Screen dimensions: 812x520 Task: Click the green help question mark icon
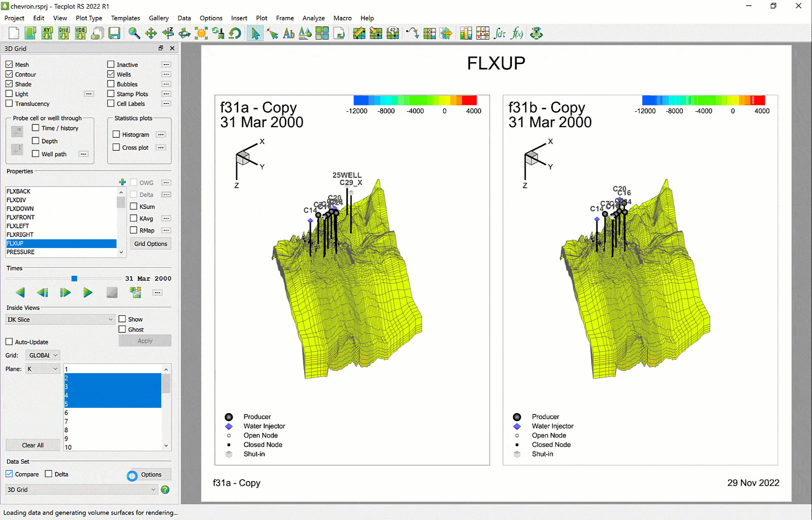[x=165, y=490]
